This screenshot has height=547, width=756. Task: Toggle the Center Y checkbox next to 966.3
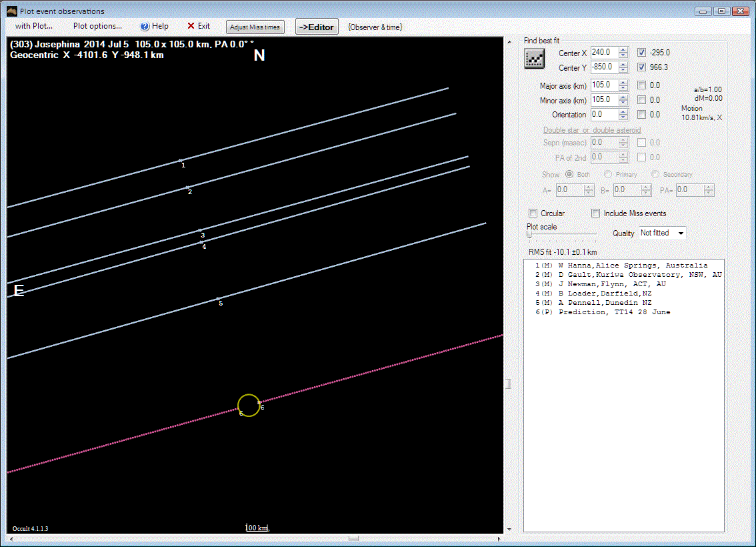pyautogui.click(x=642, y=67)
